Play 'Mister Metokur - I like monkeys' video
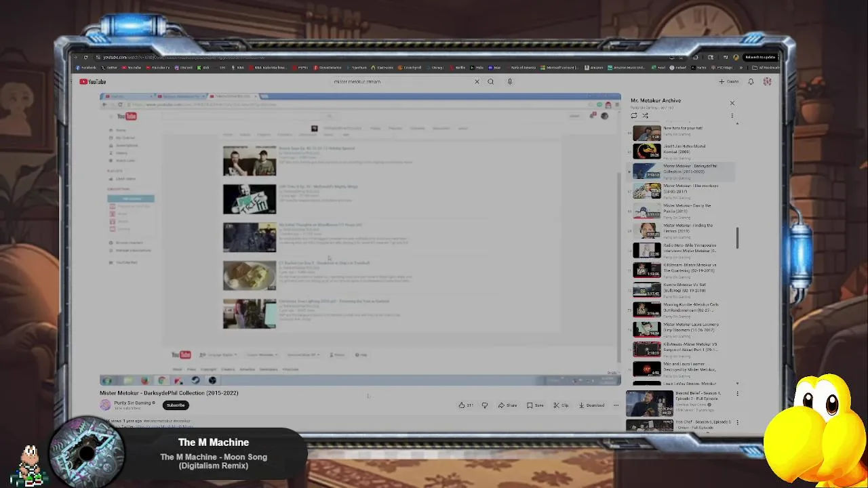Image resolution: width=868 pixels, height=488 pixels. 680,190
